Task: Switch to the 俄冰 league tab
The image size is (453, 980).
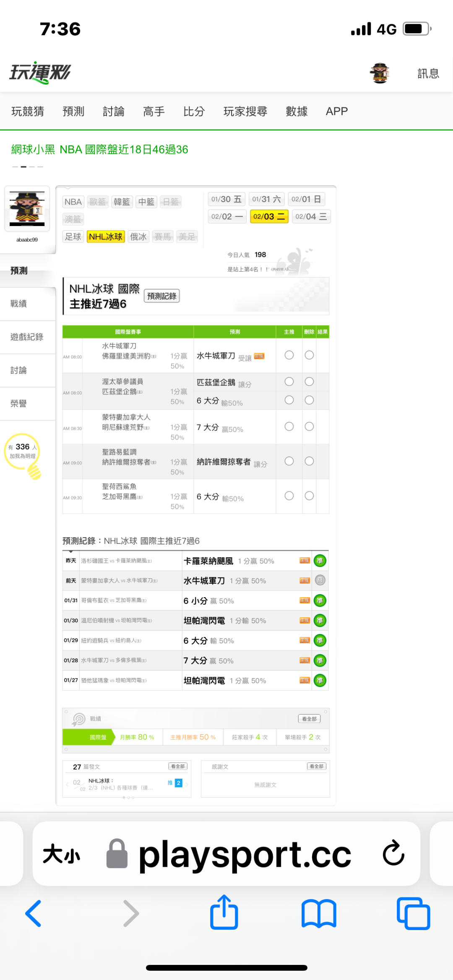Action: pyautogui.click(x=138, y=237)
